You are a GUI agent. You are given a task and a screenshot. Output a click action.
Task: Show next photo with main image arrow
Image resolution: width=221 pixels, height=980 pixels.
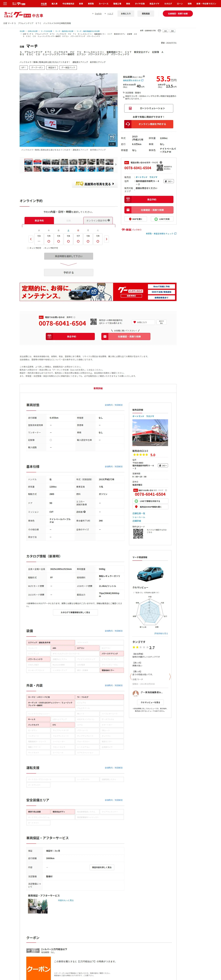tap(114, 110)
